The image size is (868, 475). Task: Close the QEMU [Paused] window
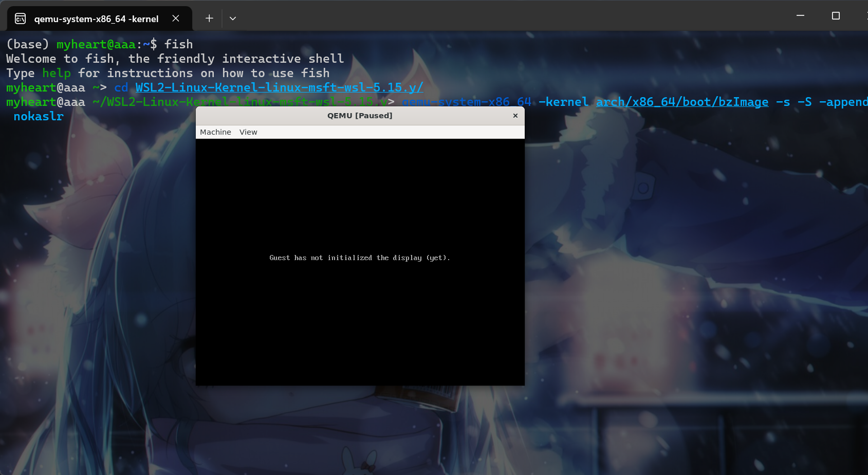click(x=515, y=116)
